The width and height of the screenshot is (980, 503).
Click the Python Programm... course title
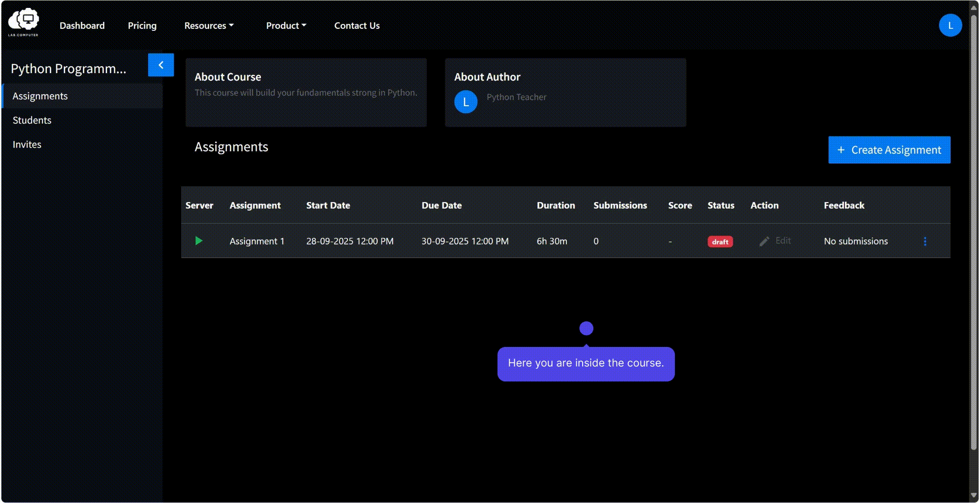tap(68, 68)
